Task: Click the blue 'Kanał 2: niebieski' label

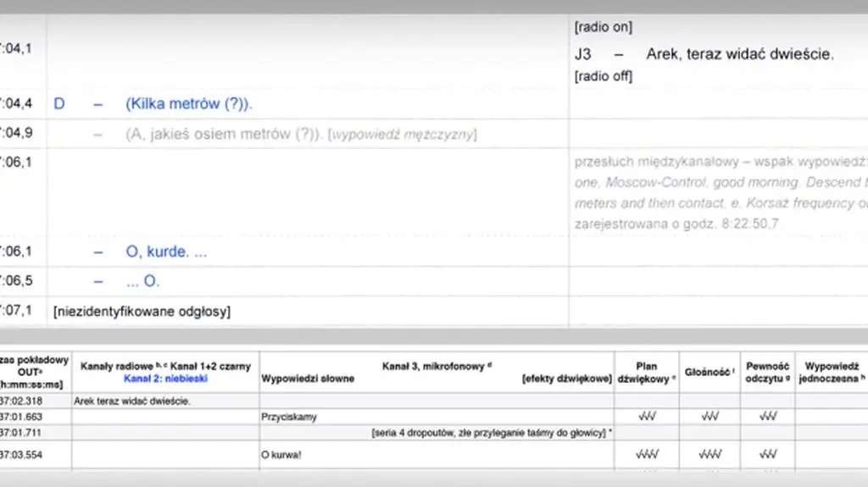Action: pyautogui.click(x=165, y=379)
